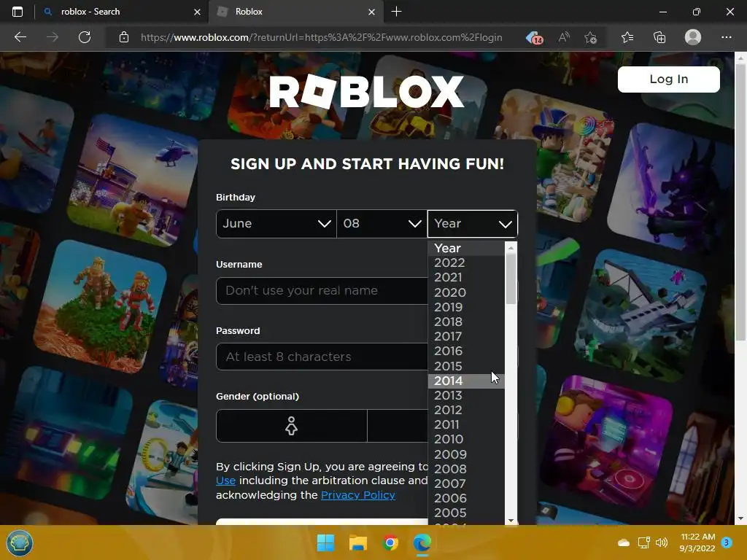The image size is (747, 560).
Task: Close the Roblox tab
Action: [x=371, y=12]
